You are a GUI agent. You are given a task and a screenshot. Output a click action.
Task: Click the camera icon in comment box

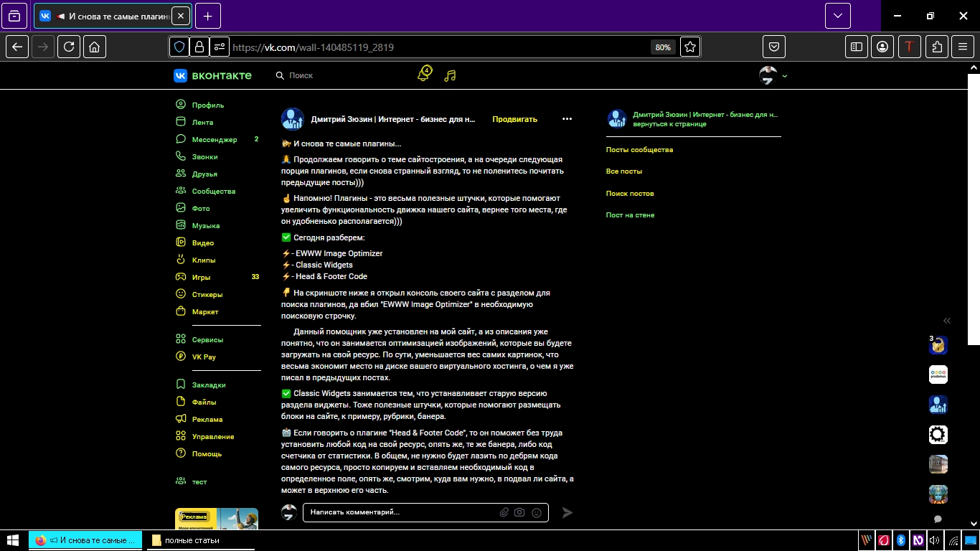tap(519, 512)
